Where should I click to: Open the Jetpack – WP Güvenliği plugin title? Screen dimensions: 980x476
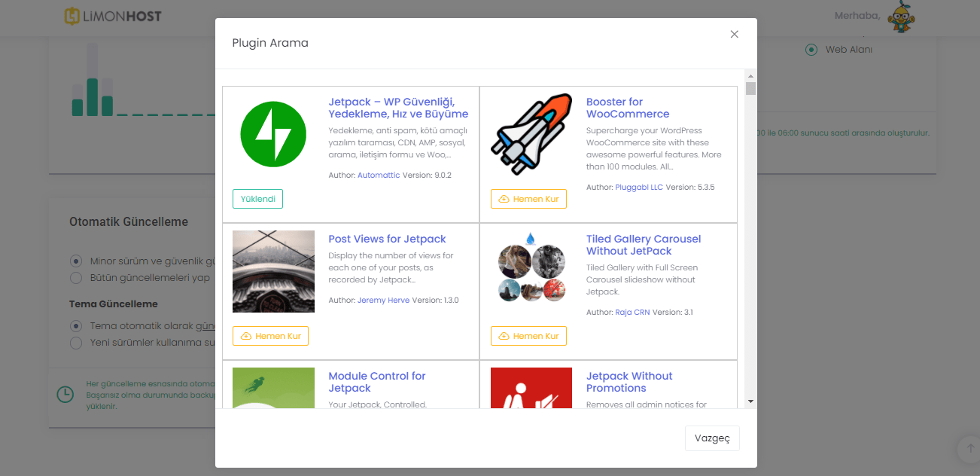[x=398, y=108]
